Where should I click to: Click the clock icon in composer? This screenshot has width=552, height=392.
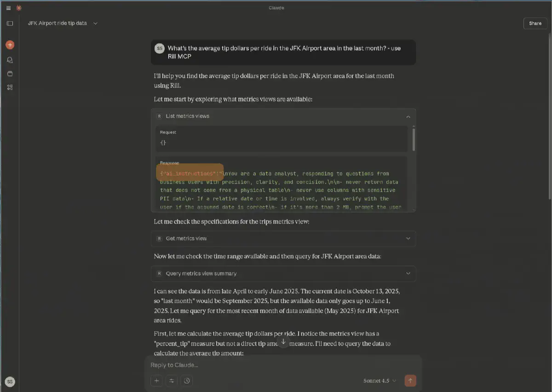(186, 380)
